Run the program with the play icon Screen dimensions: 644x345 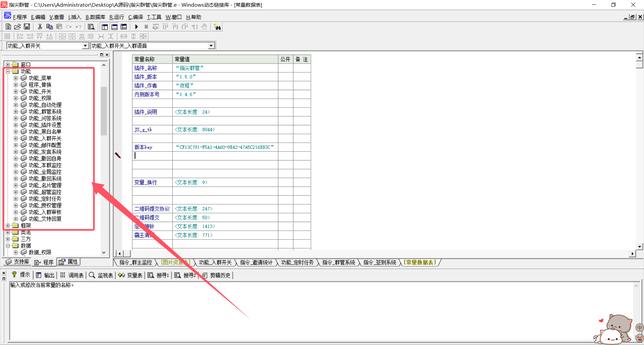pyautogui.click(x=137, y=27)
